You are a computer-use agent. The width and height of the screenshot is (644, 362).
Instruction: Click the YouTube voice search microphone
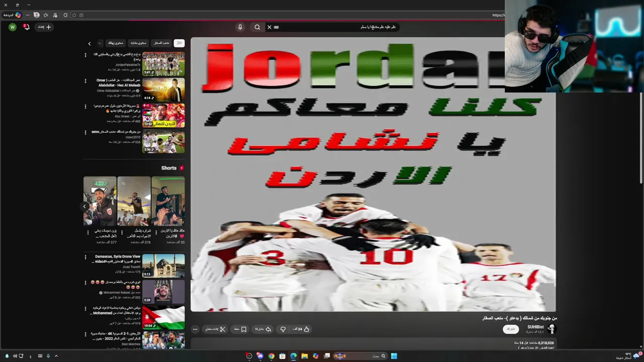(240, 27)
